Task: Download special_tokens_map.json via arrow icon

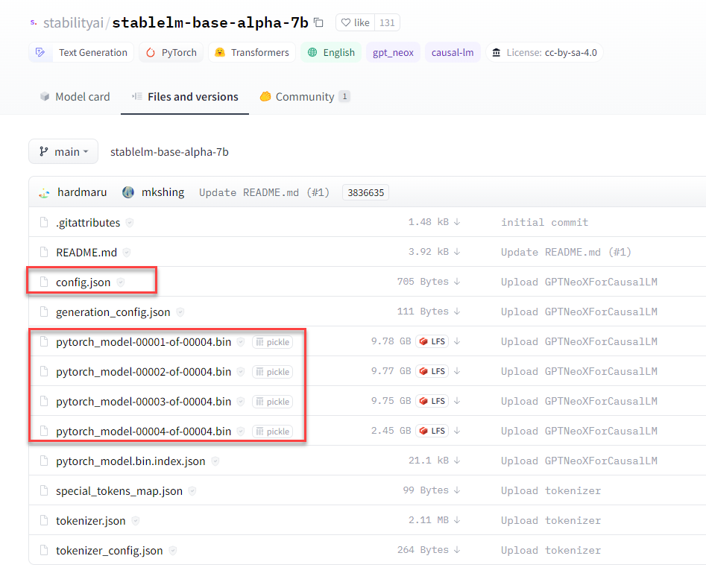Action: (x=457, y=490)
